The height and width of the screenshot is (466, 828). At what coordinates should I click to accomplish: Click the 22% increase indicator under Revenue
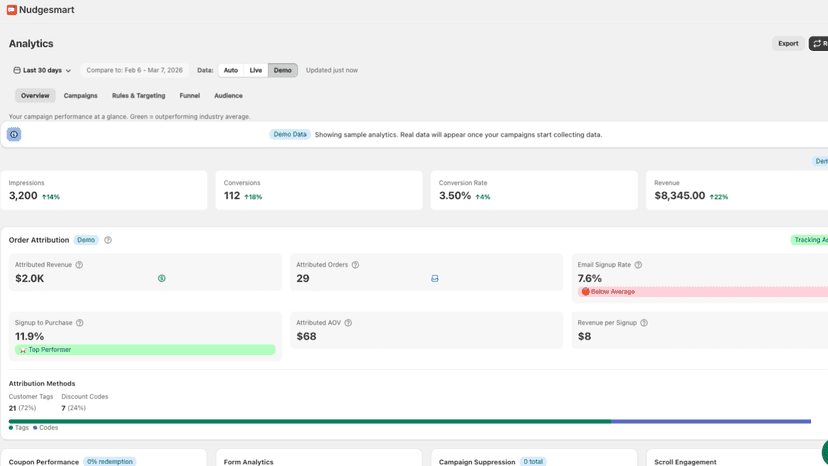pos(719,197)
